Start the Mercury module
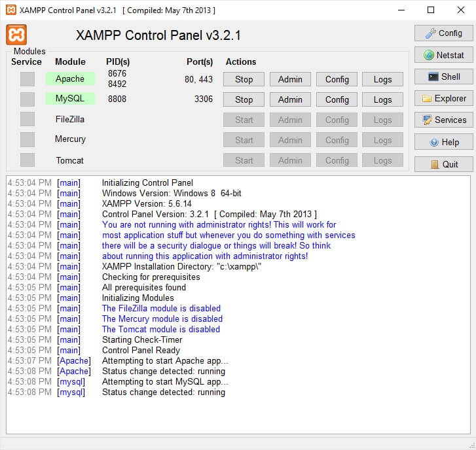 pos(244,140)
